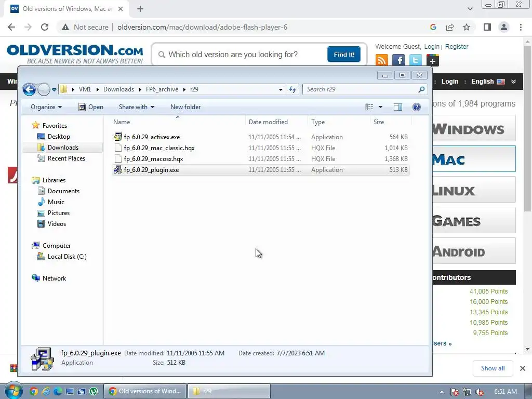Click VM1 in address breadcrumb
532x399 pixels.
tap(85, 89)
